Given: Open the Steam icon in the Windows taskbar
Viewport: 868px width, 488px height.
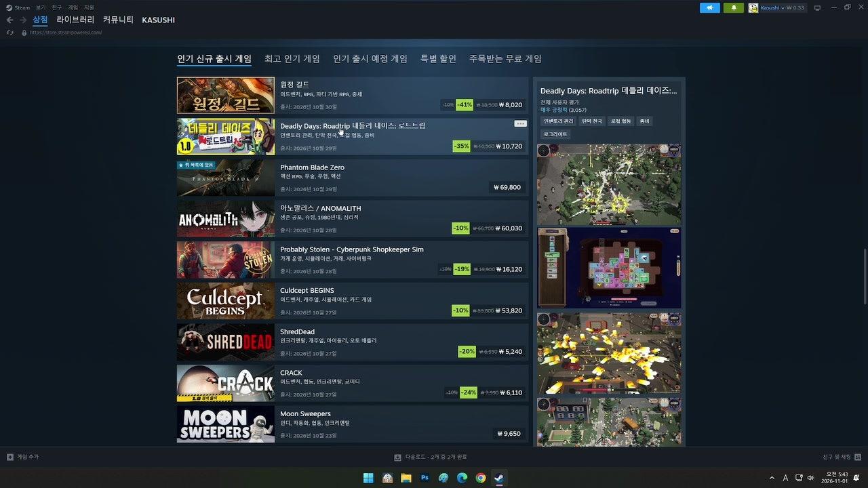Looking at the screenshot, I should tap(498, 478).
